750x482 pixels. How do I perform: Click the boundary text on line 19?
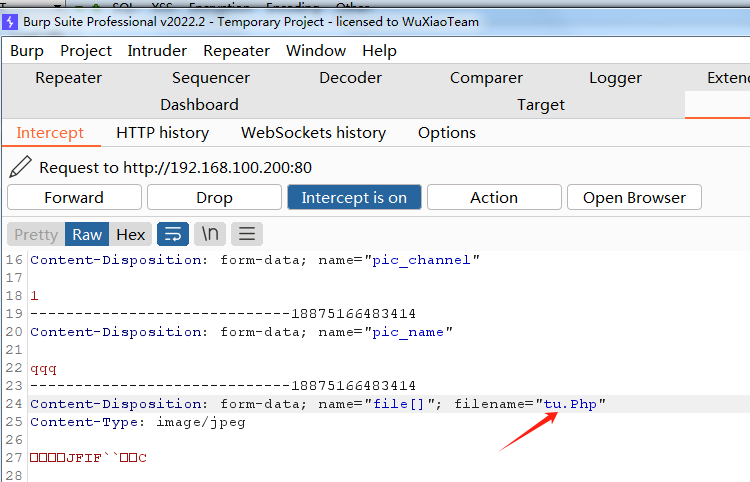point(223,314)
